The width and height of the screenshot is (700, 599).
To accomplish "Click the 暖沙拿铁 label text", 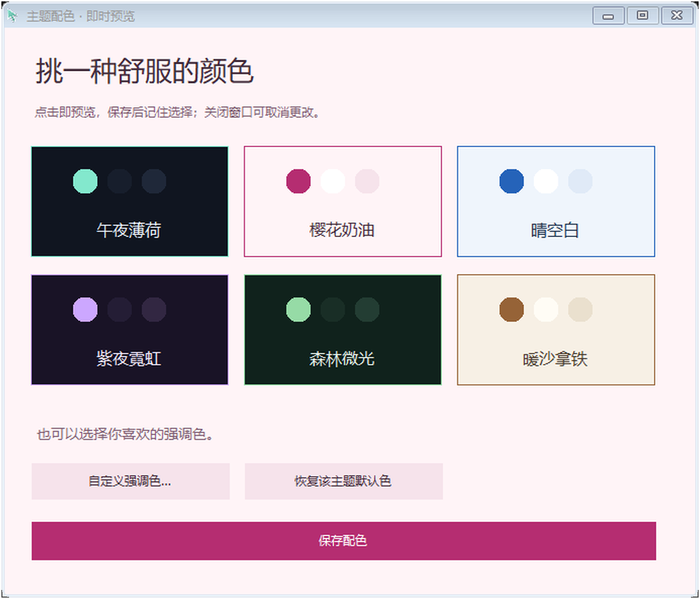I will click(555, 359).
